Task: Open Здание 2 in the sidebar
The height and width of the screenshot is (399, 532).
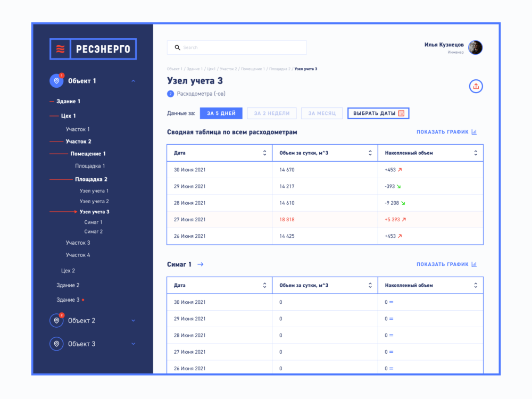Action: tap(68, 285)
